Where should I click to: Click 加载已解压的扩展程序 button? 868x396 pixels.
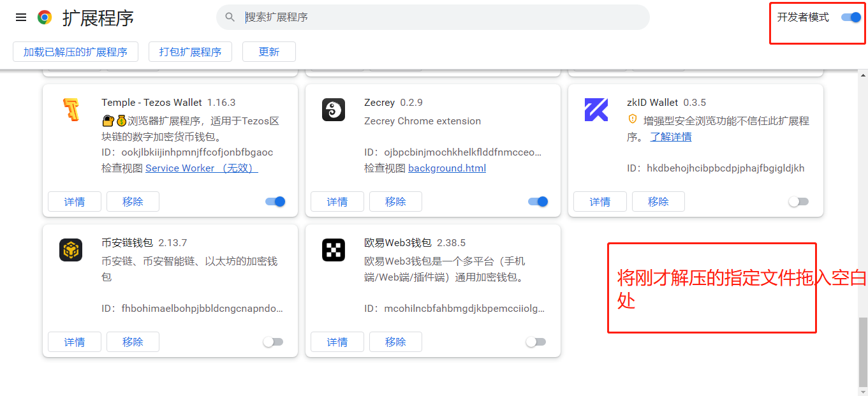pyautogui.click(x=75, y=52)
